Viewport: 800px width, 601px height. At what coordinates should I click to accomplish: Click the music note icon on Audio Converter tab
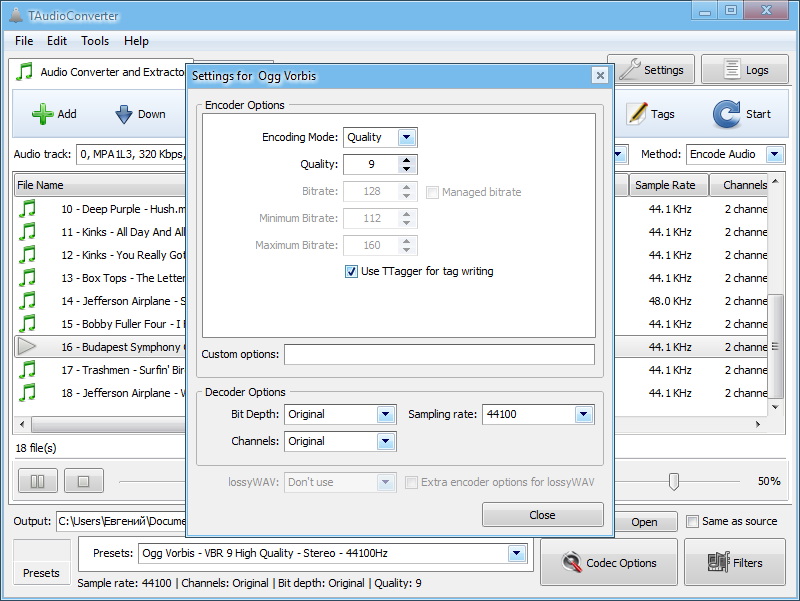pyautogui.click(x=24, y=71)
